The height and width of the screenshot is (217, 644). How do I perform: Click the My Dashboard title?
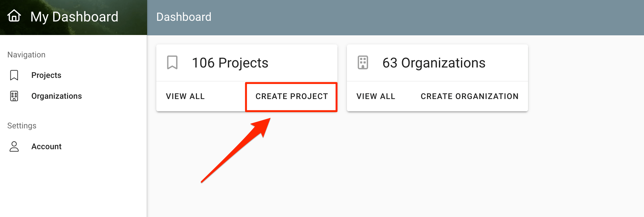[74, 17]
